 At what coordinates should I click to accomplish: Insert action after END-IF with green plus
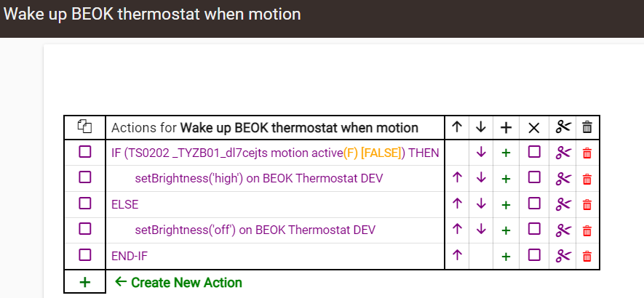point(506,257)
